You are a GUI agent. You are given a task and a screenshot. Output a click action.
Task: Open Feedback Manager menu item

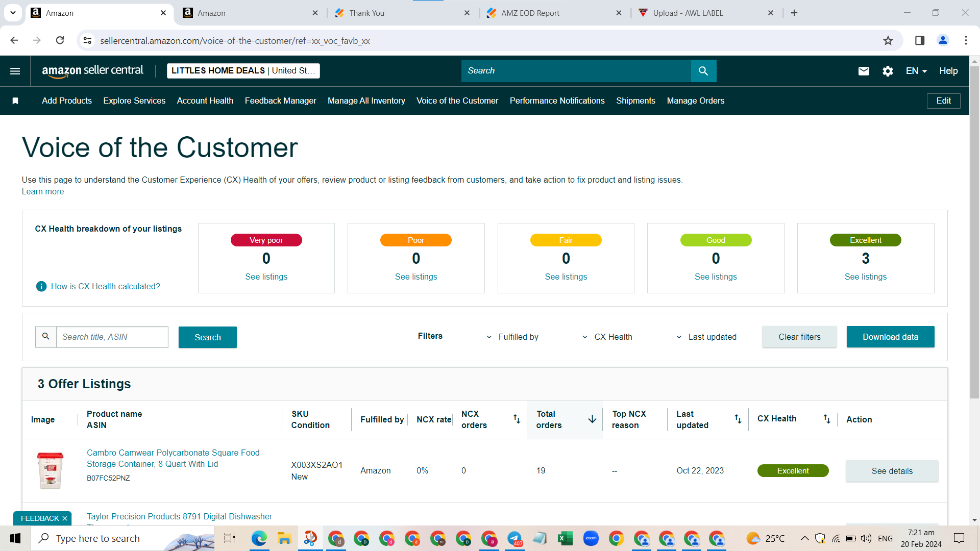pos(280,101)
